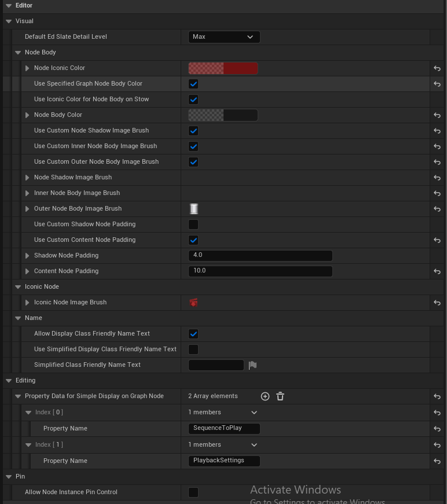The width and height of the screenshot is (447, 504).
Task: Expand Content Node Padding property
Action: tap(27, 271)
